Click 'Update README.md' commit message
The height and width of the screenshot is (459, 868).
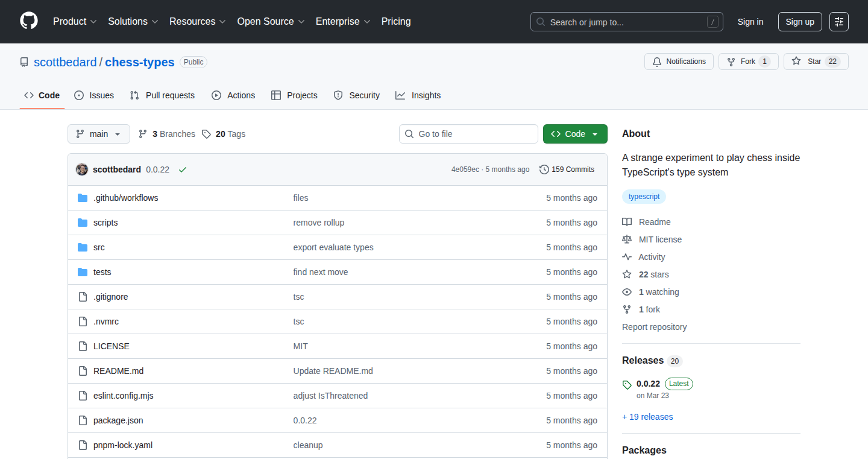coord(333,371)
